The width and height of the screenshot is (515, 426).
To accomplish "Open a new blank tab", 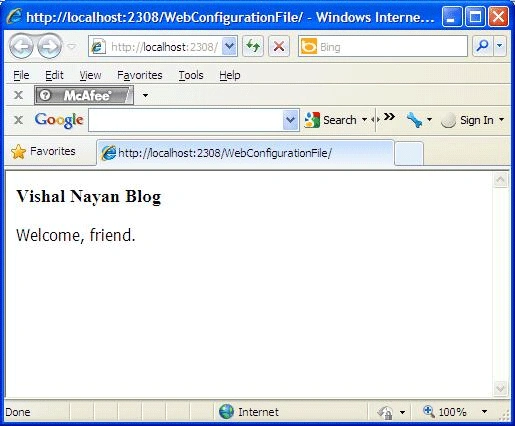I will tap(409, 153).
